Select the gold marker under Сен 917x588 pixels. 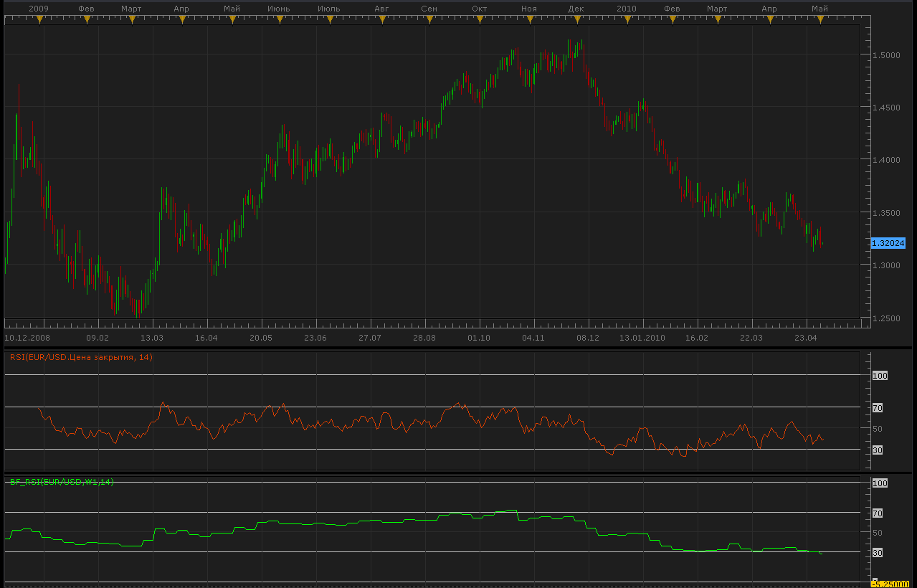(x=429, y=20)
